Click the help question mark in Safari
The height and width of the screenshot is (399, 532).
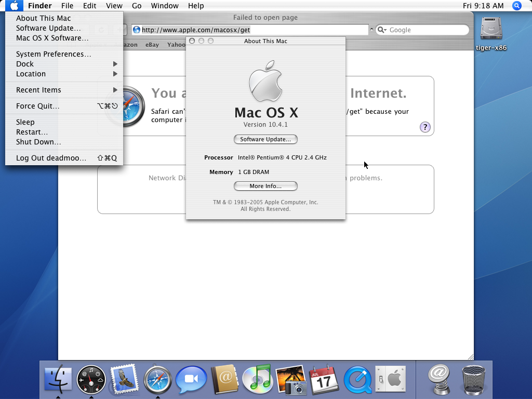coord(425,127)
